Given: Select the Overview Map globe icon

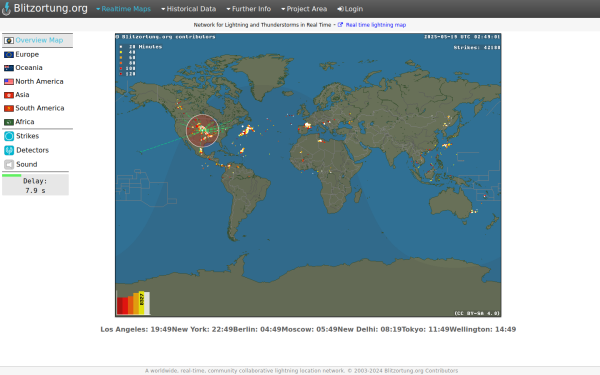Looking at the screenshot, I should click(x=9, y=41).
